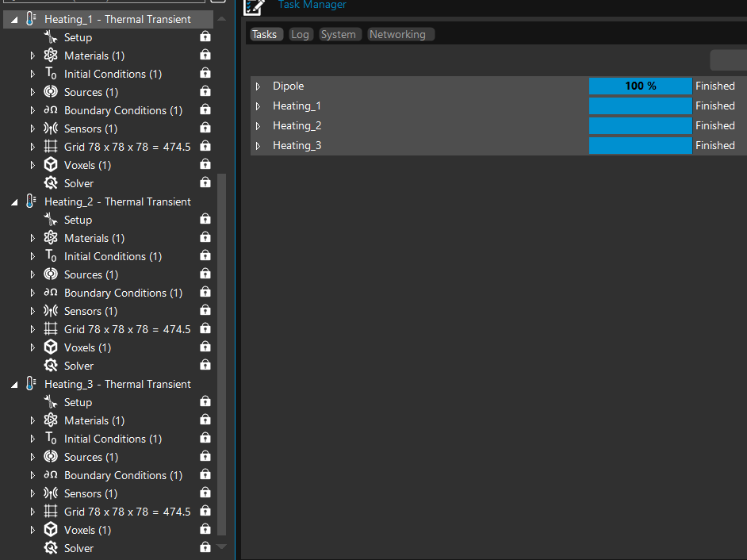Click the Voxels cube icon under Heating_2

click(51, 347)
